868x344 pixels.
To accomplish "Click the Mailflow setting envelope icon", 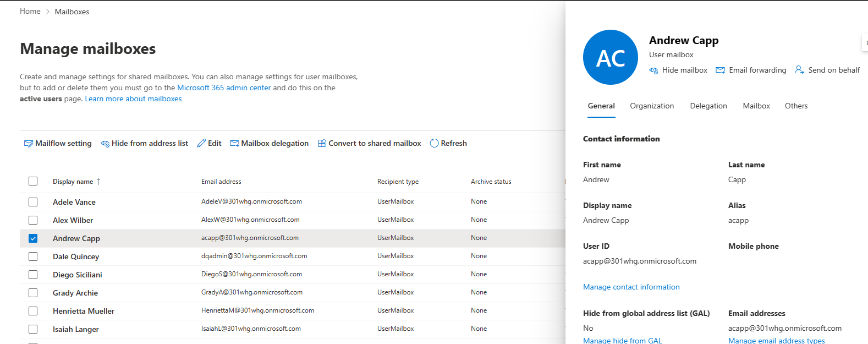I will click(29, 144).
